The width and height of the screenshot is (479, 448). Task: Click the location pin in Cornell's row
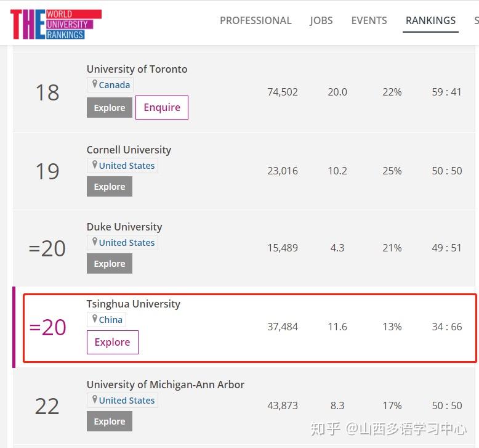tap(95, 165)
